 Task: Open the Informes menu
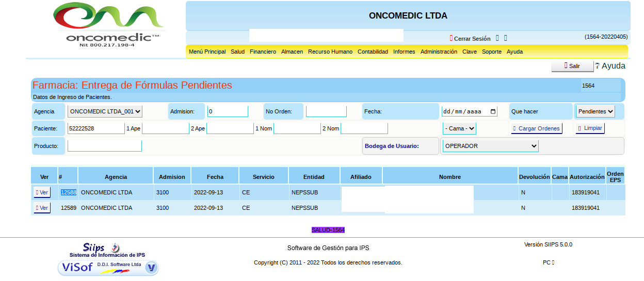(404, 52)
